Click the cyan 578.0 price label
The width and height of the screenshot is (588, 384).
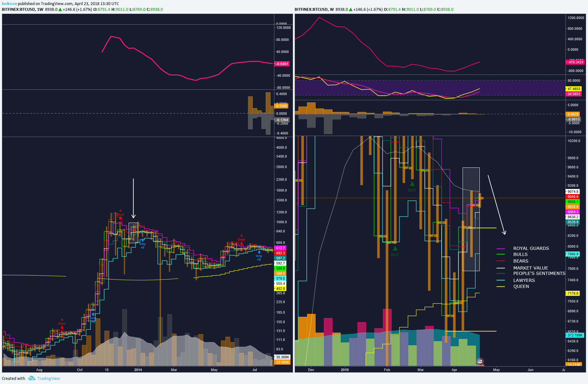[x=280, y=278]
